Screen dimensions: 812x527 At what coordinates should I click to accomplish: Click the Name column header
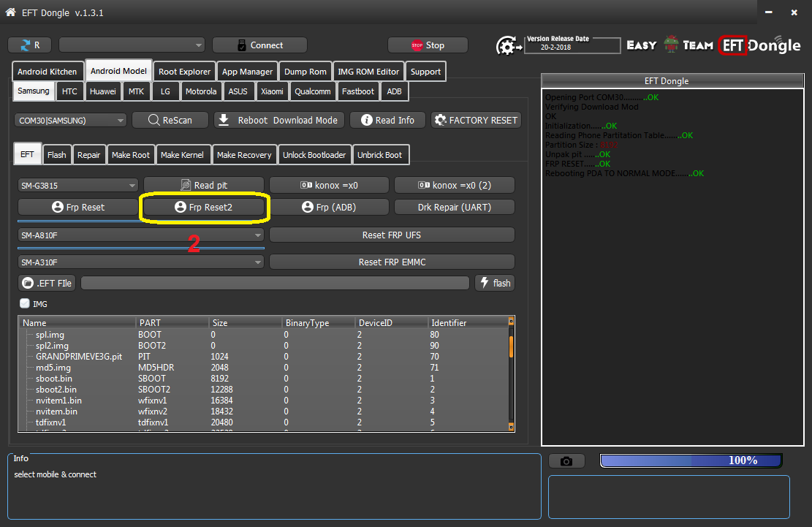[x=77, y=322]
